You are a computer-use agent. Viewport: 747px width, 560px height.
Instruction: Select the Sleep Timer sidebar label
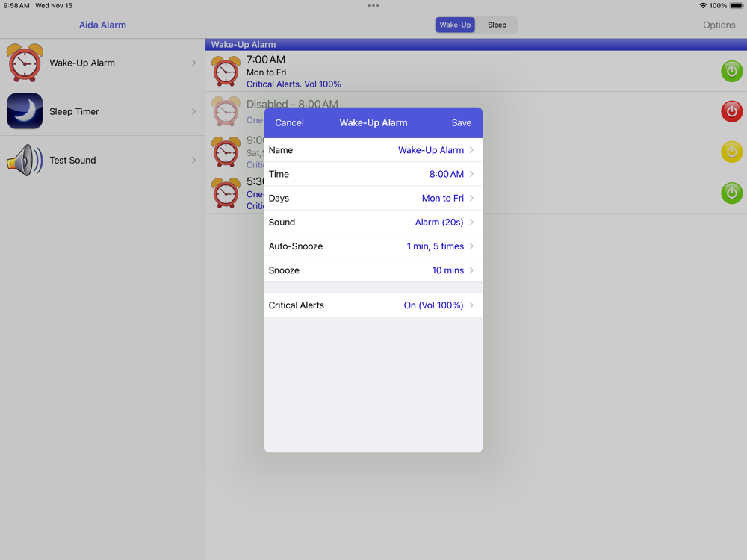tap(74, 111)
